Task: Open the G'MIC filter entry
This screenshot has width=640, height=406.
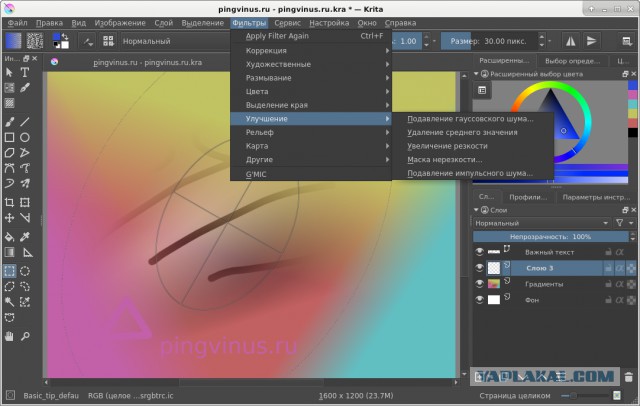Action: 311,174
